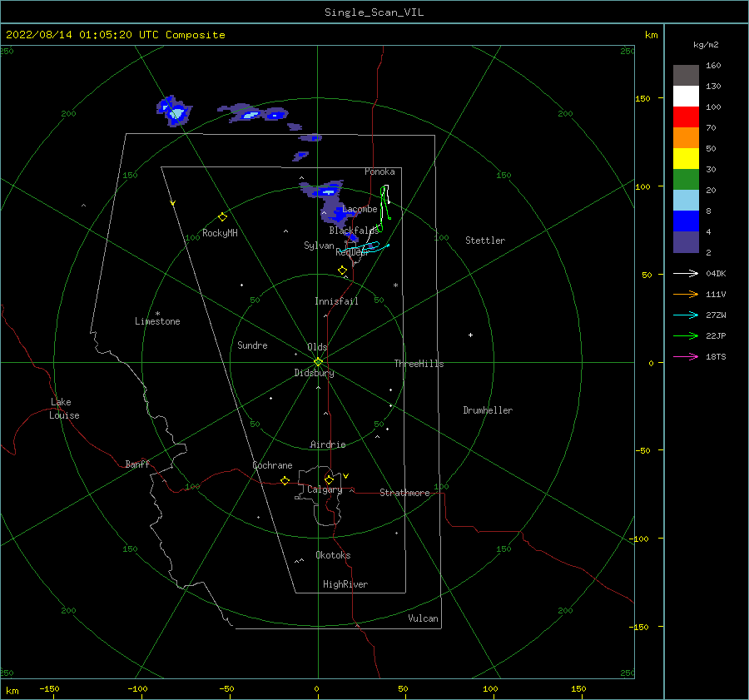
Task: Click the green 30 legend color swatch
Action: tap(686, 180)
